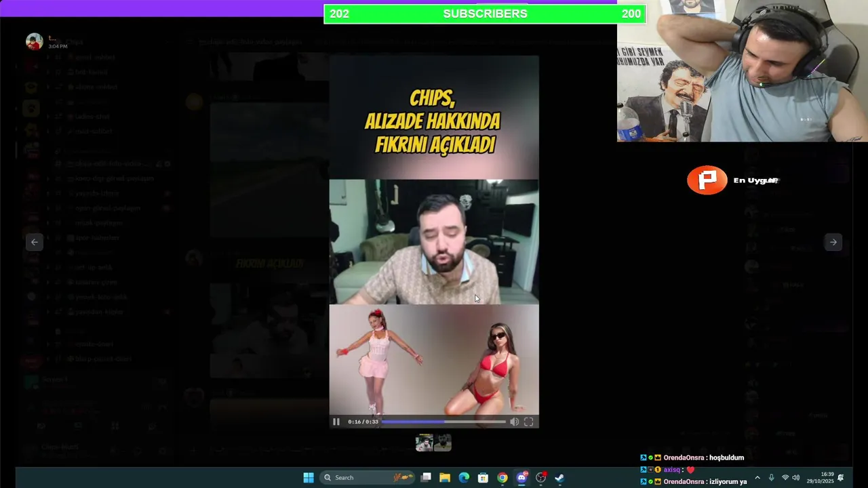The height and width of the screenshot is (488, 868).
Task: Click the microphone tray icon
Action: click(x=771, y=477)
